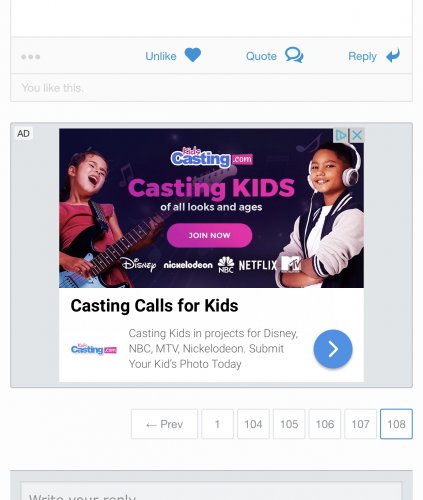Viewport: 423px width, 500px height.
Task: Click the speech bubbles Quote icon
Action: coord(294,55)
